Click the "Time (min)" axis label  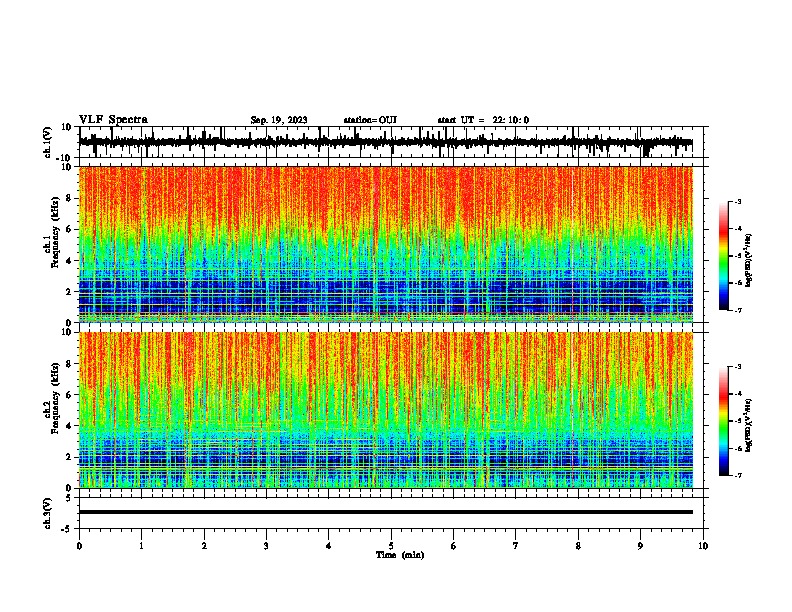400,555
